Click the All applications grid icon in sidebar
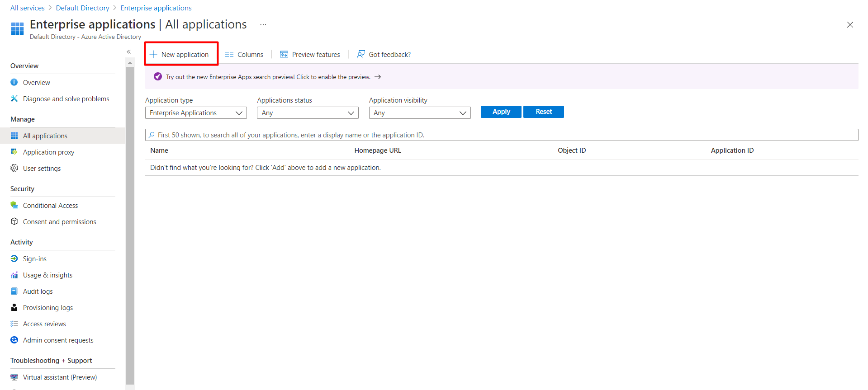 (14, 136)
